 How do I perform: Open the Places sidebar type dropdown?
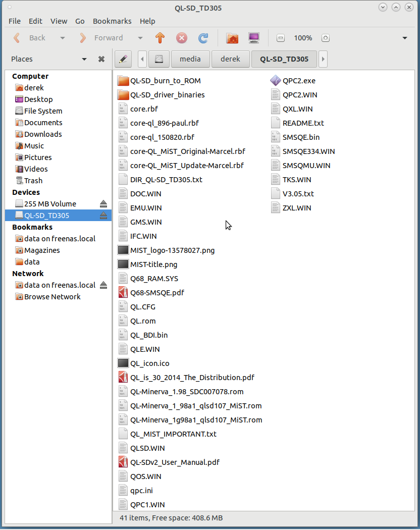pos(84,59)
